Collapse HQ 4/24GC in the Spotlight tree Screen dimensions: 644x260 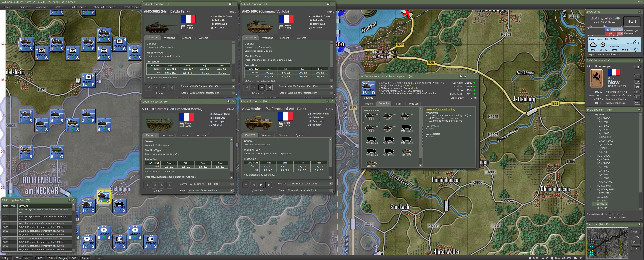click(591, 163)
